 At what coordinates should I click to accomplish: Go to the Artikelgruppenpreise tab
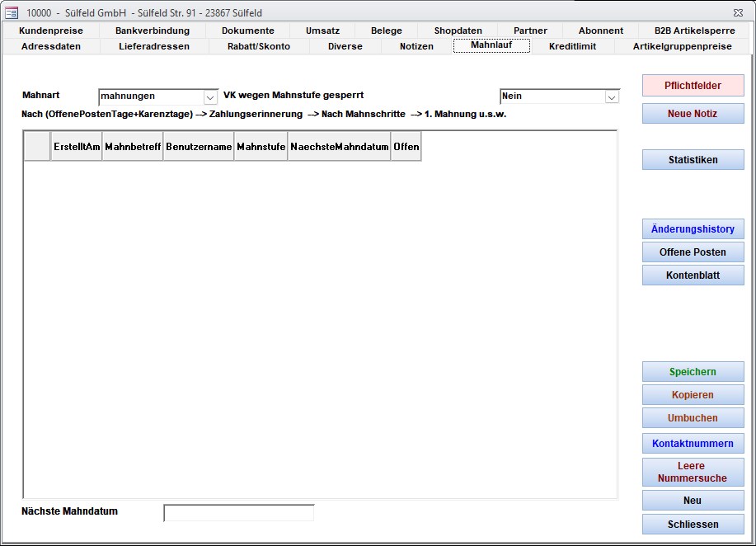coord(682,46)
